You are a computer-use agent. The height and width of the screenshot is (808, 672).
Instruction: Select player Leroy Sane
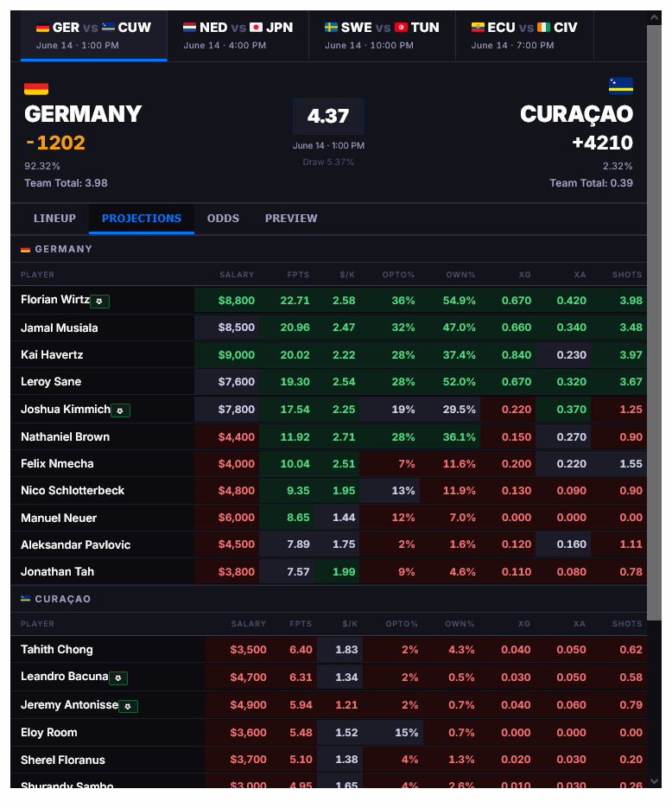[x=51, y=382]
